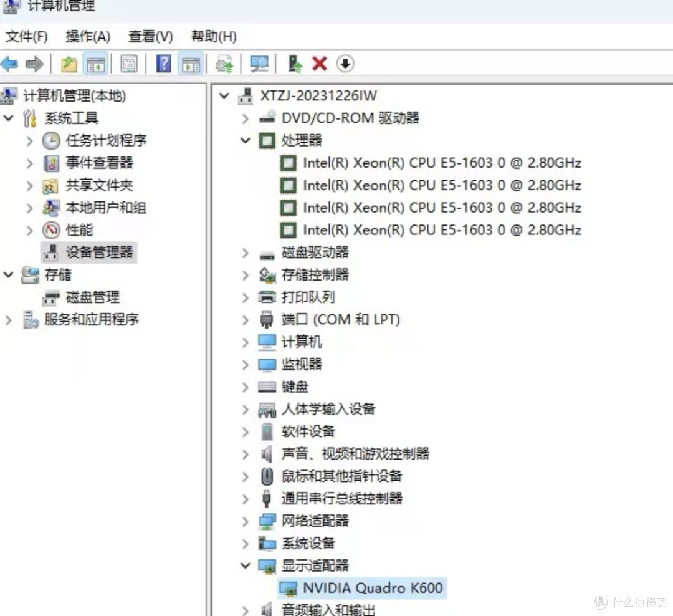Toggle the Show/Hide Action Pane icon

click(x=191, y=64)
